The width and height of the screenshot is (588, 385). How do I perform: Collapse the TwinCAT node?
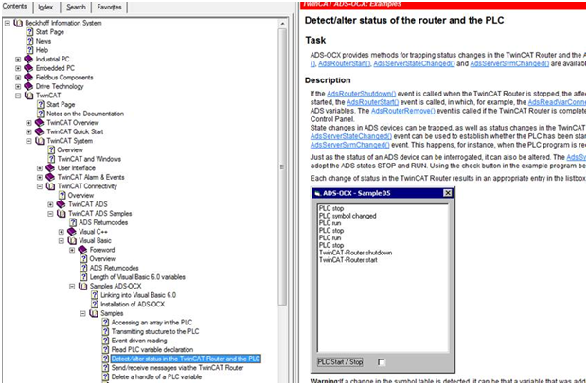18,96
